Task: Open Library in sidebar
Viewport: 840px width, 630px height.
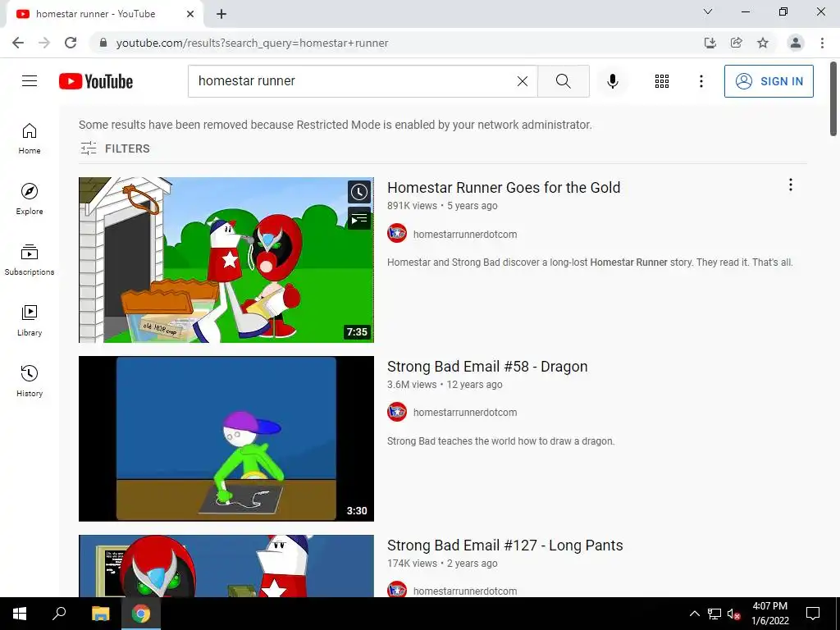Action: (x=30, y=321)
